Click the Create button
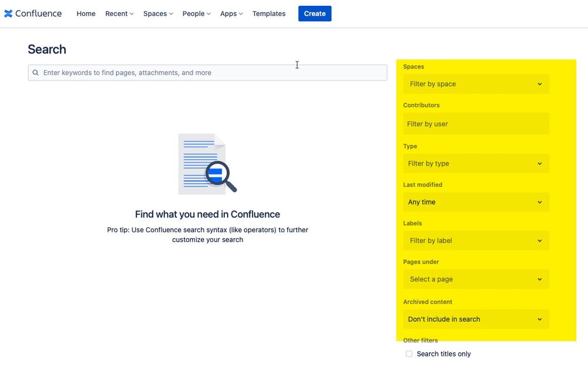Viewport: 588px width, 383px height. 315,14
